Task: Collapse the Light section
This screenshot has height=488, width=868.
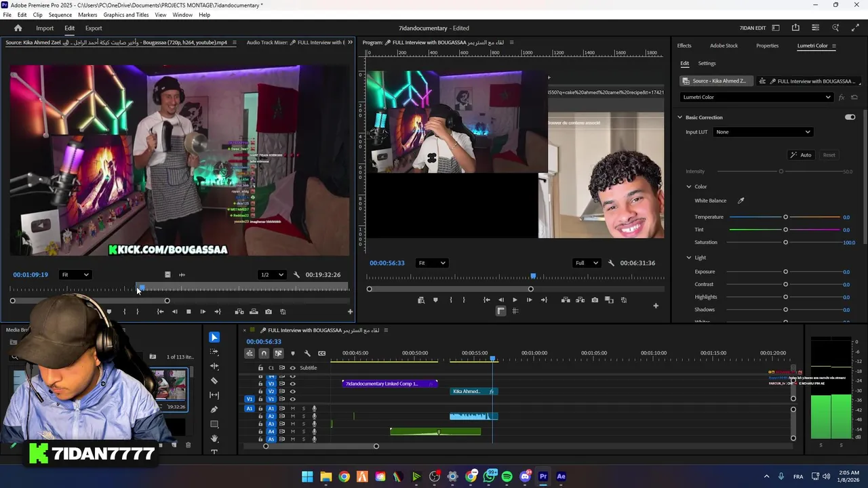Action: click(x=689, y=258)
